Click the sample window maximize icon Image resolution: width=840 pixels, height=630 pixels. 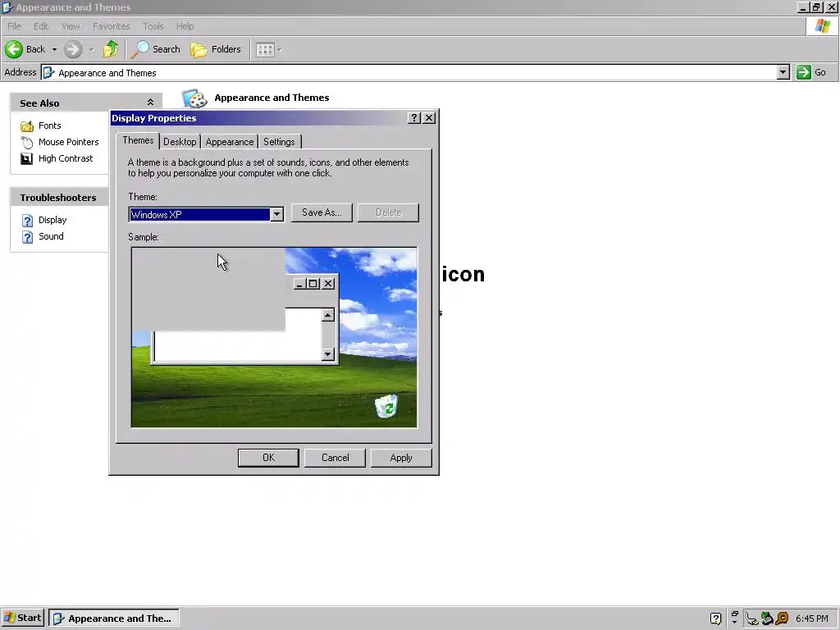click(x=313, y=283)
